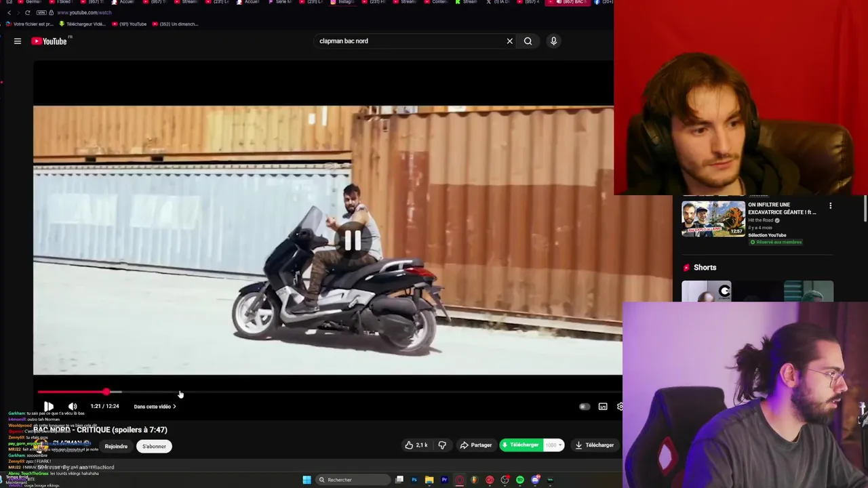
Task: Click the VPN badge in the address bar
Action: 41,13
